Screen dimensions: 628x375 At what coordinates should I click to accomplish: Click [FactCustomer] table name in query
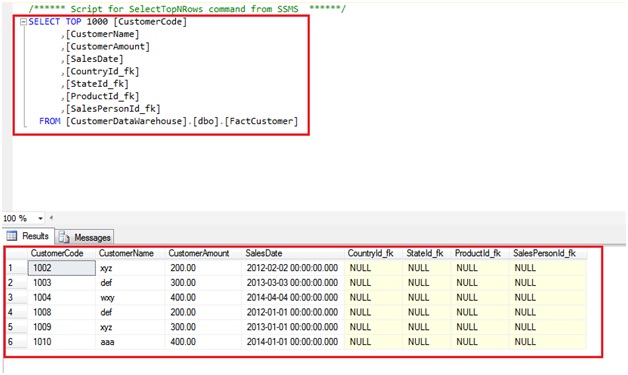coord(261,121)
